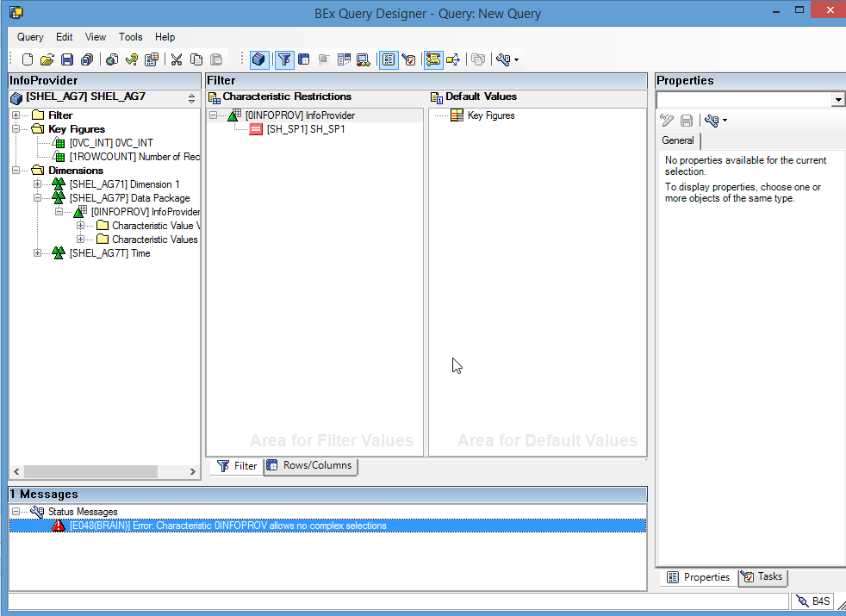
Task: Open the Tools menu
Action: click(131, 37)
